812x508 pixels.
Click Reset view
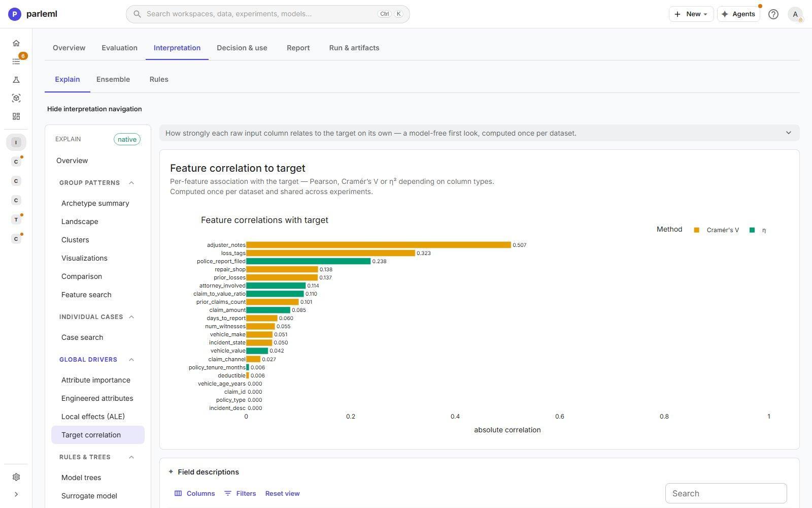282,493
